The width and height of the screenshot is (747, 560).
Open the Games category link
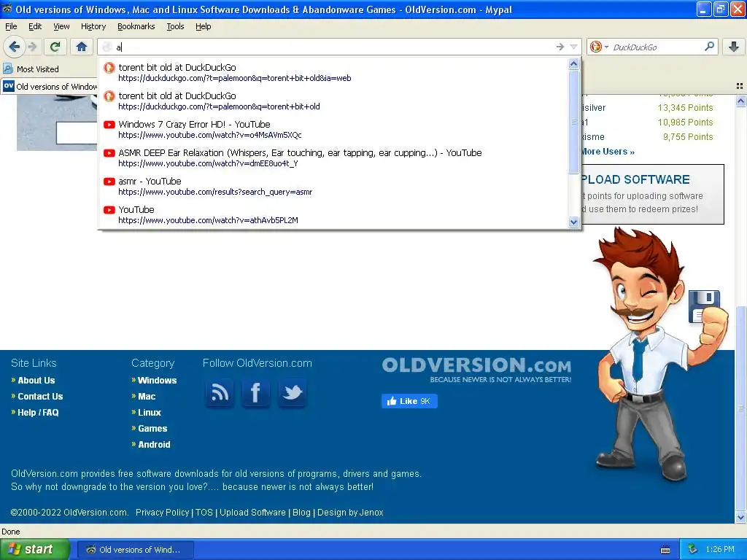152,429
